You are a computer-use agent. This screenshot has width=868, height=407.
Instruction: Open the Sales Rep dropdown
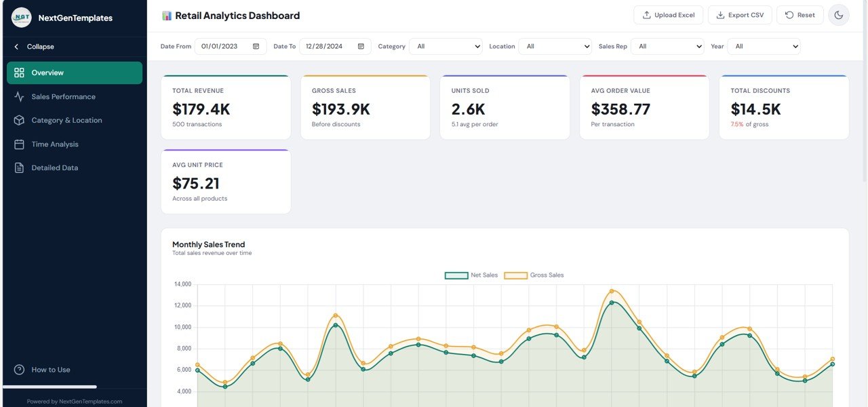pos(667,46)
